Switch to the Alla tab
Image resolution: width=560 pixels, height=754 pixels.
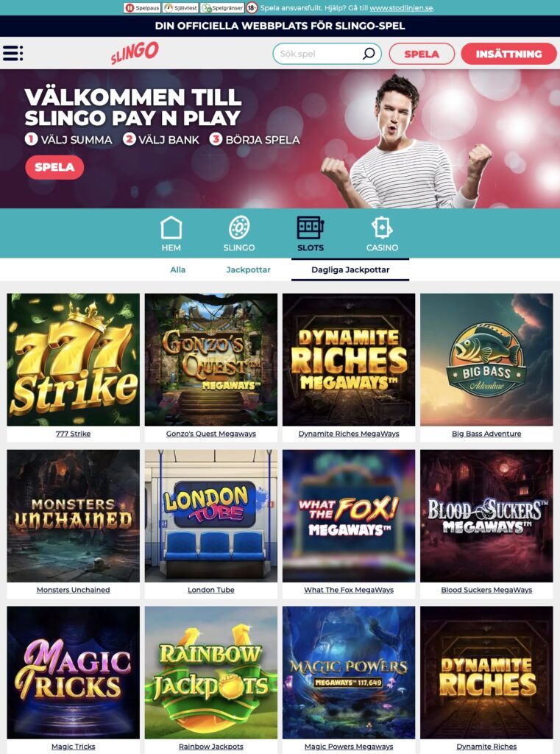coord(178,269)
